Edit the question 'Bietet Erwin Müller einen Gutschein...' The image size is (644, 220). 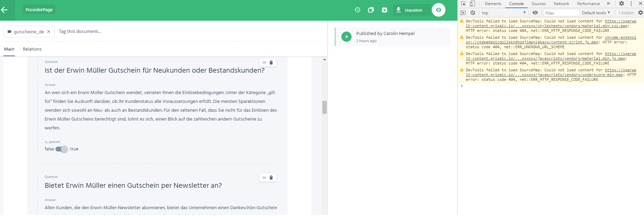(x=133, y=185)
